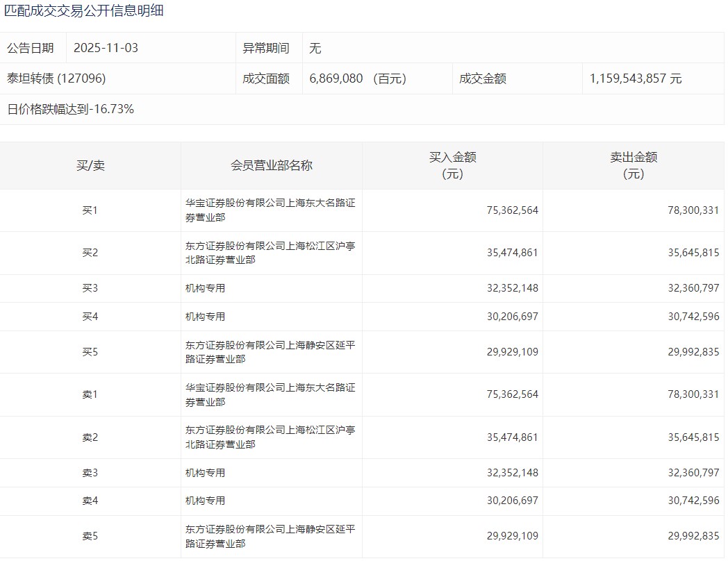Click the 日价格跌幅达到-16.73% reason text
The height and width of the screenshot is (561, 728).
point(70,109)
